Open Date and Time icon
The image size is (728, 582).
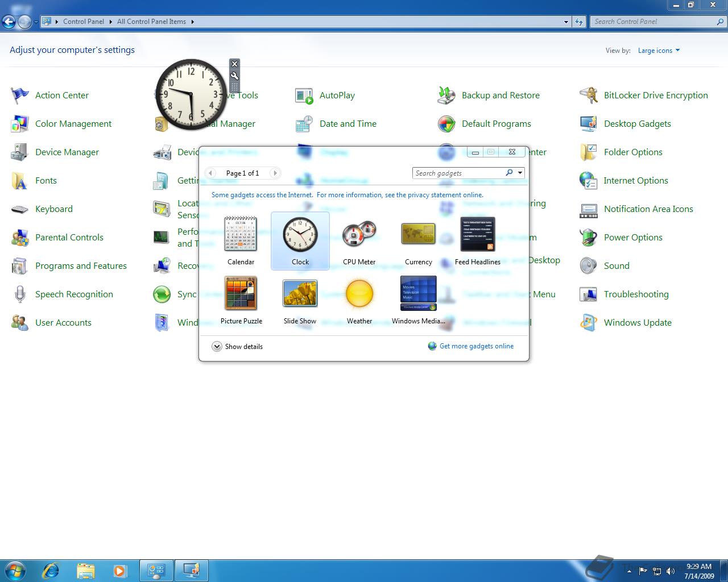(304, 123)
